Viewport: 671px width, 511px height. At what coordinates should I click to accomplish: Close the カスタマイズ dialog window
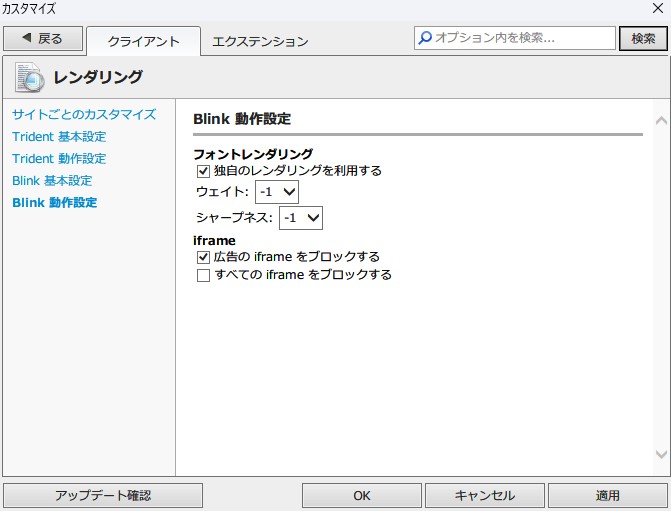point(658,8)
